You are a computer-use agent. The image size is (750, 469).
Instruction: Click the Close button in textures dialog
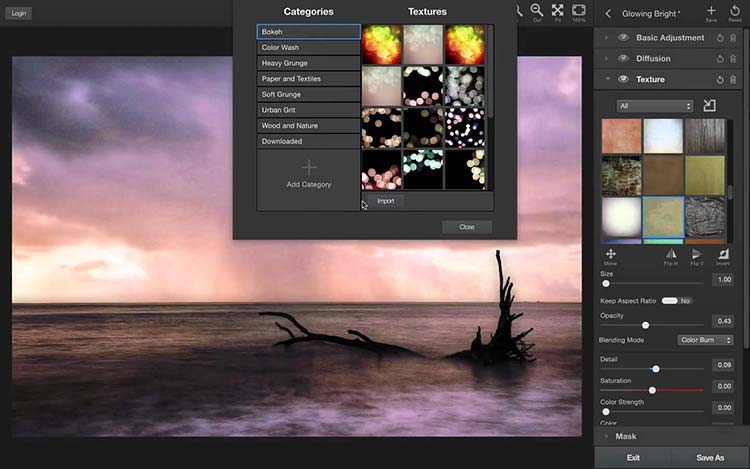(x=467, y=227)
